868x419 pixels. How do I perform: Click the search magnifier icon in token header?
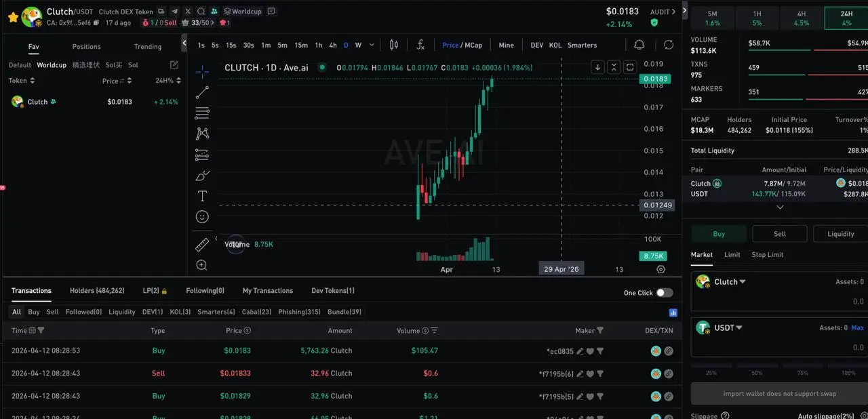(x=201, y=12)
